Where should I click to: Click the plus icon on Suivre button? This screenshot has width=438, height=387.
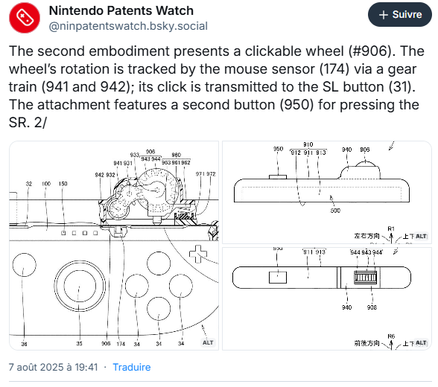(x=383, y=15)
